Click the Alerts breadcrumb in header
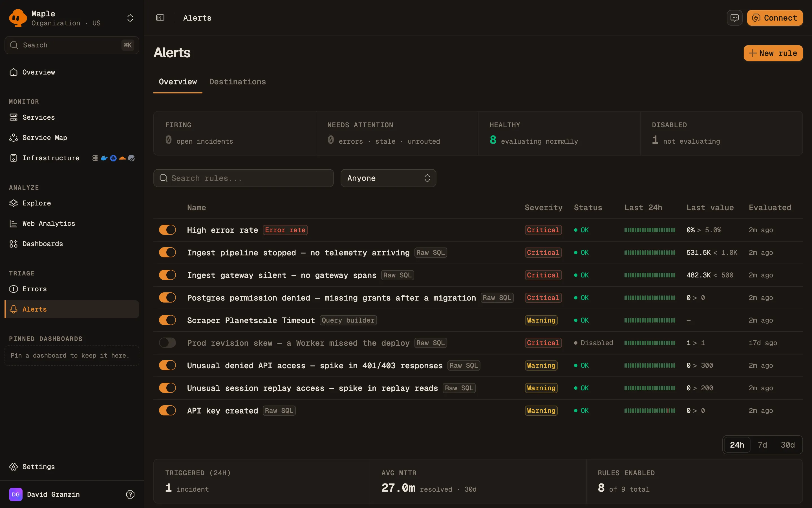 pyautogui.click(x=197, y=18)
